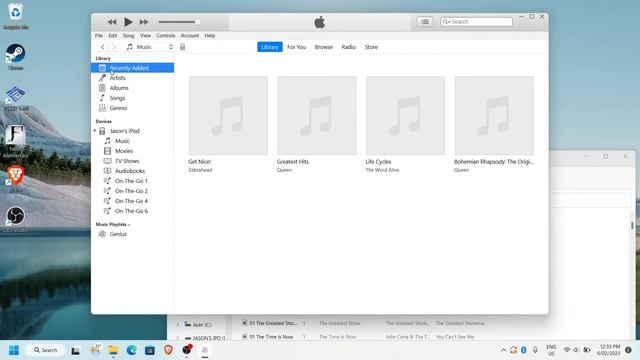Click the Greatest Hits album title
Screen dimensions: 640x360
[x=293, y=162]
